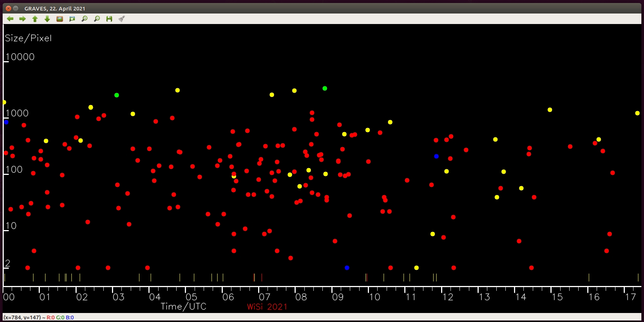Click the blue data point beside the 1000 label
644x322 pixels.
[6, 122]
